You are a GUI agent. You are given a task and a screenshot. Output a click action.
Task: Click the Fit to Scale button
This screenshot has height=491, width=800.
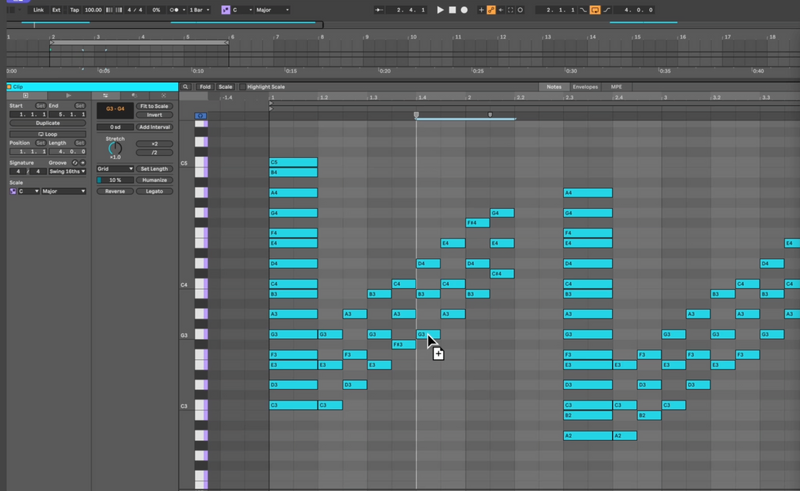coord(155,106)
